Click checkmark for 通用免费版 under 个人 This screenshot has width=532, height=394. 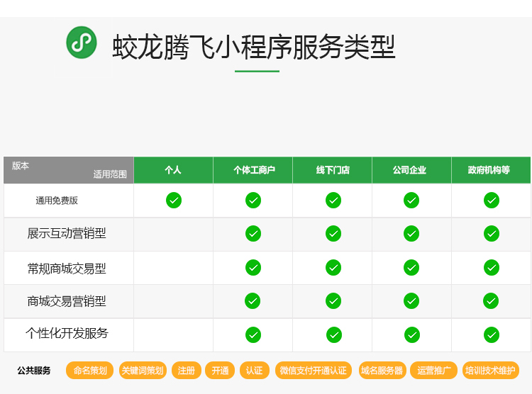[x=174, y=201]
